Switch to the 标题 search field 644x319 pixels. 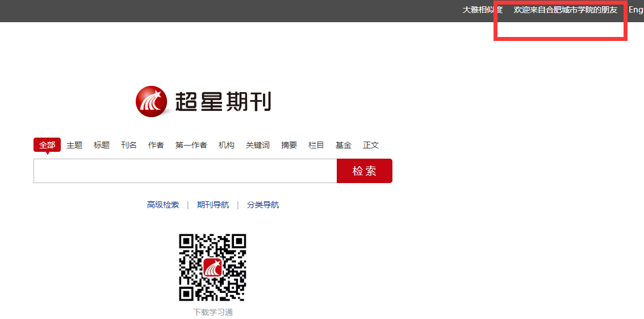[102, 144]
